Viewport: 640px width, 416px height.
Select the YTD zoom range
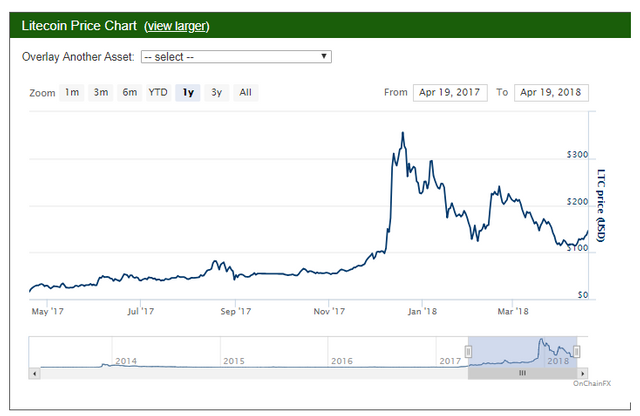point(158,93)
